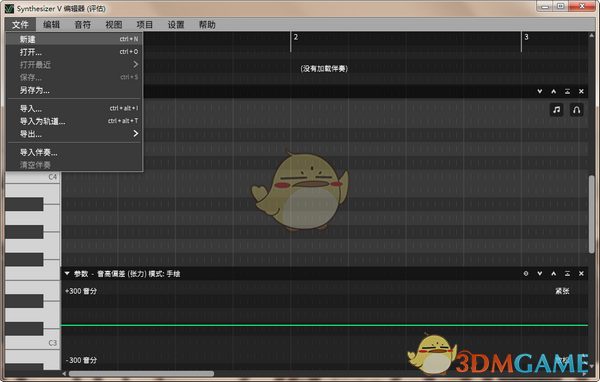Click the C3 piano key

click(33, 343)
